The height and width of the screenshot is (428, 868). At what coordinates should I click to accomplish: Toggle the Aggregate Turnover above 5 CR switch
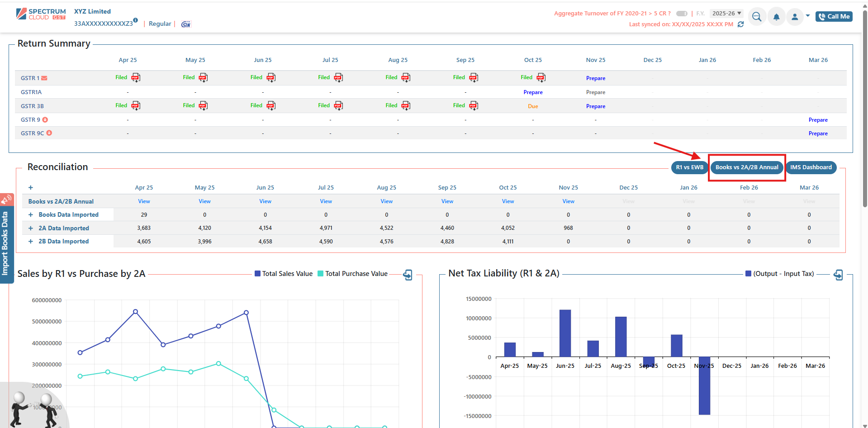tap(682, 14)
